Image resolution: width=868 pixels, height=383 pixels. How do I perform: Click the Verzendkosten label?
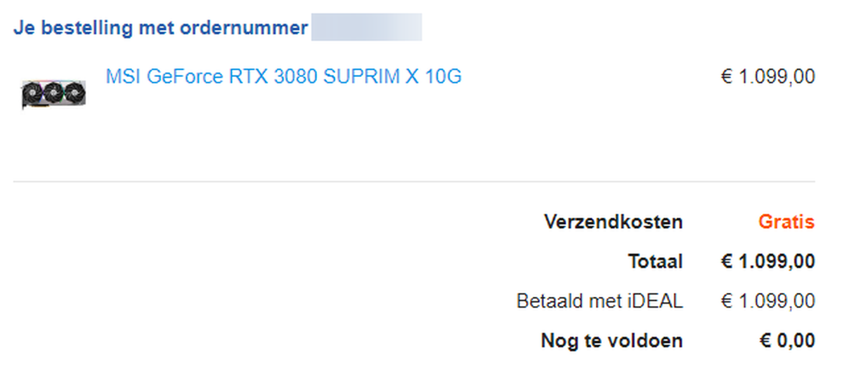[x=613, y=222]
